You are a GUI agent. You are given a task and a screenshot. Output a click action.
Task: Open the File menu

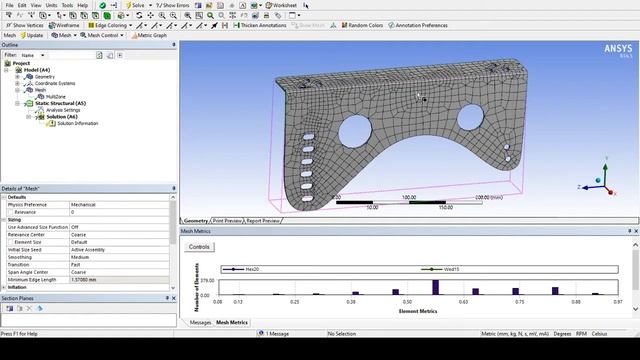pos(9,5)
